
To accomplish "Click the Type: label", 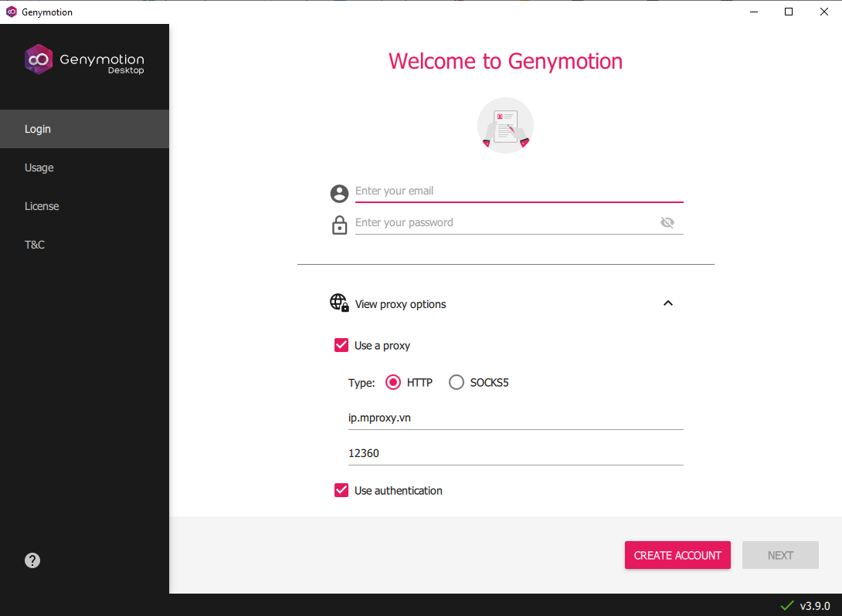I will 362,383.
